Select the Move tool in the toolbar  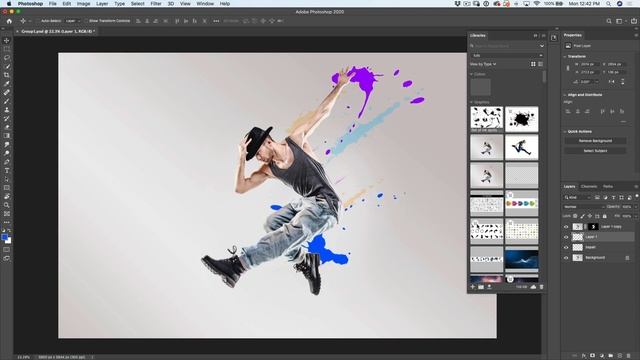(7, 40)
